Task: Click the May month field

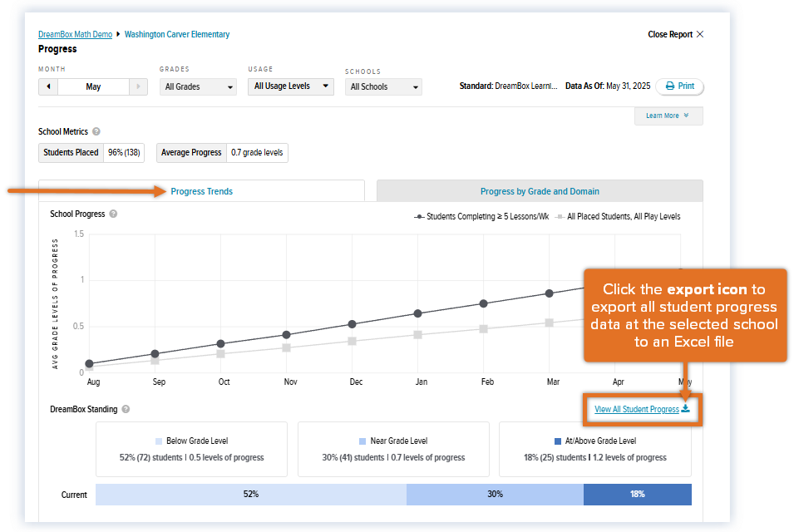Action: click(93, 86)
